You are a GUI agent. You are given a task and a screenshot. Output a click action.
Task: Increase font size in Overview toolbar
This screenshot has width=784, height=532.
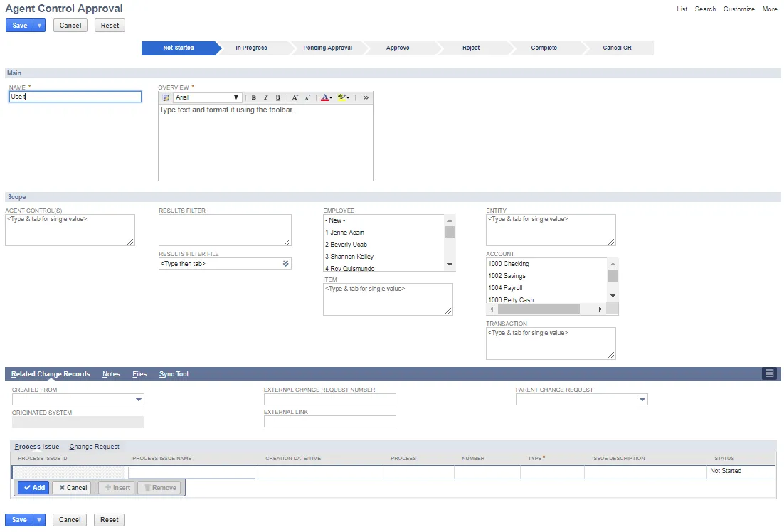click(295, 97)
